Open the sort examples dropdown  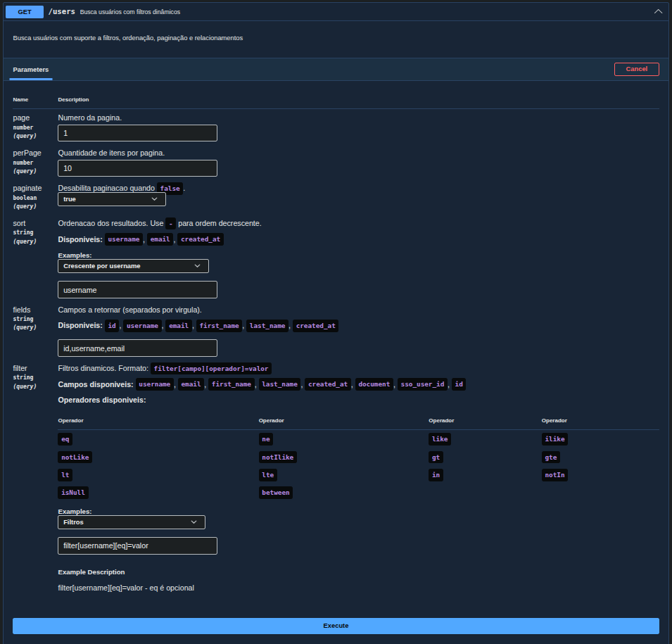[133, 266]
